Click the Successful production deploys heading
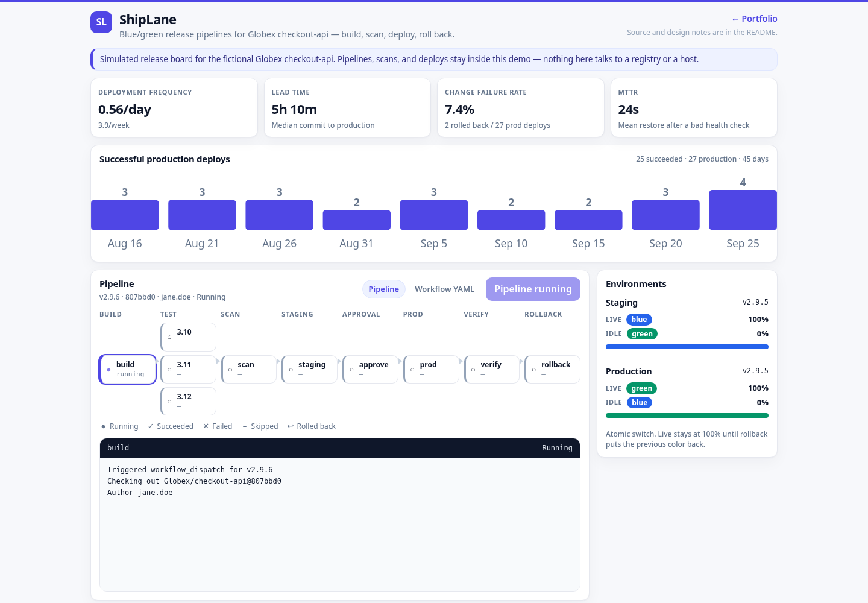The height and width of the screenshot is (603, 868). pos(165,159)
